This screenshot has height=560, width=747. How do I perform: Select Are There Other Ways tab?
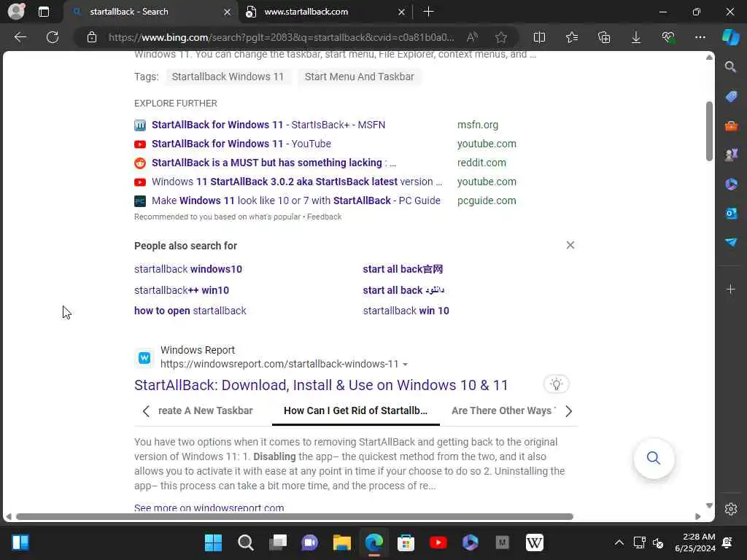503,411
